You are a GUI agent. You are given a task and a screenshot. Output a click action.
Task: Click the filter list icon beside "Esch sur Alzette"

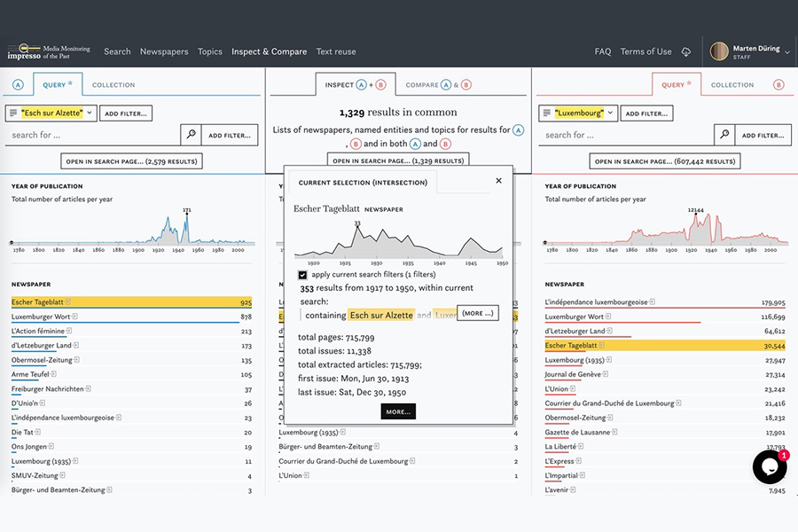13,113
